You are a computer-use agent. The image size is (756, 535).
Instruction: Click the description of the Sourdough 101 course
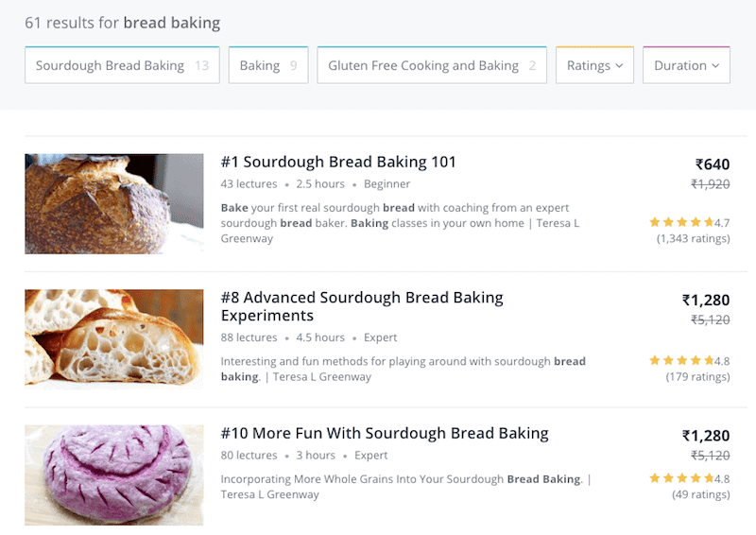[x=400, y=223]
